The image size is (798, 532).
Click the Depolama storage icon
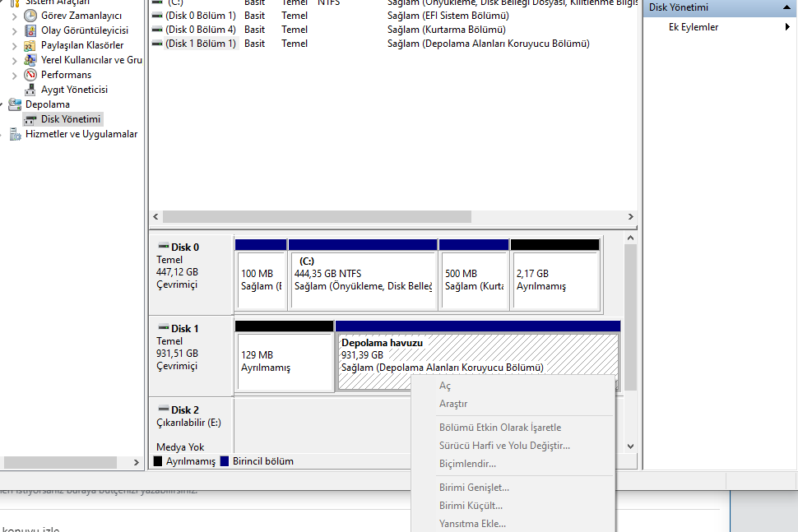[15, 104]
